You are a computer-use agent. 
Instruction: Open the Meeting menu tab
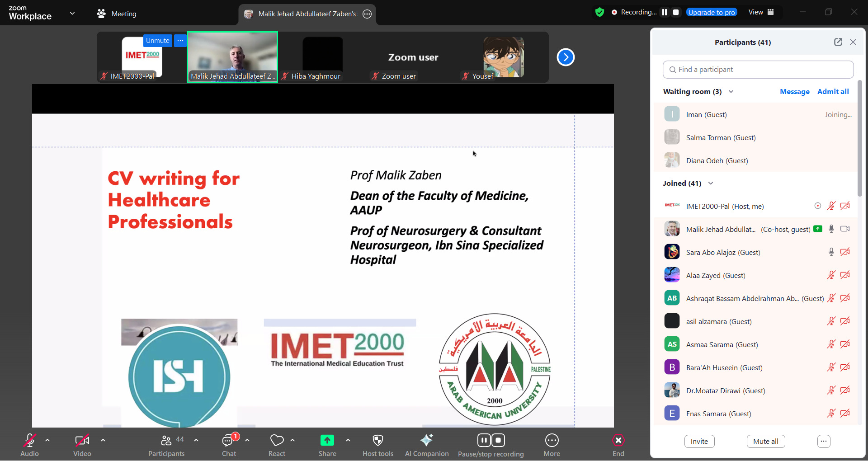tap(117, 14)
